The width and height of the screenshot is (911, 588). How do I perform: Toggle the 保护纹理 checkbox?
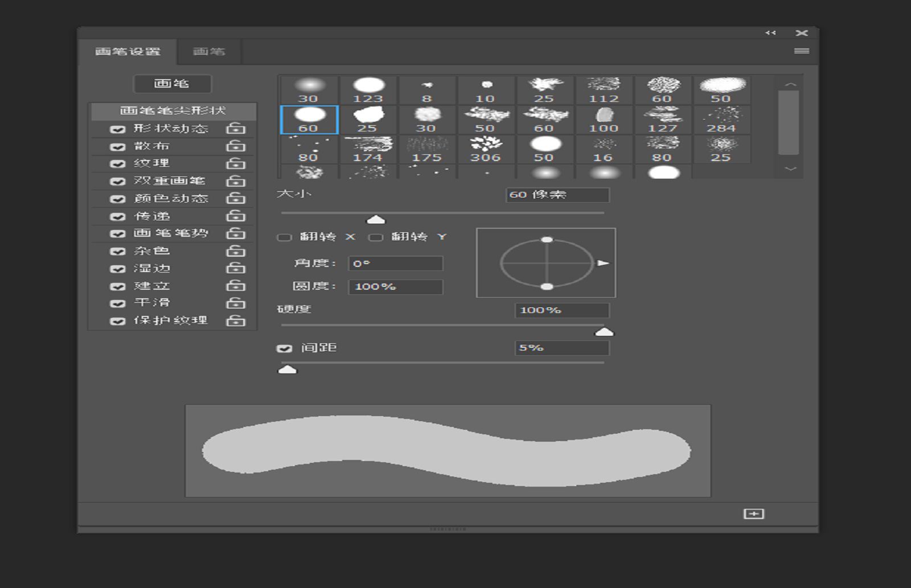point(117,322)
